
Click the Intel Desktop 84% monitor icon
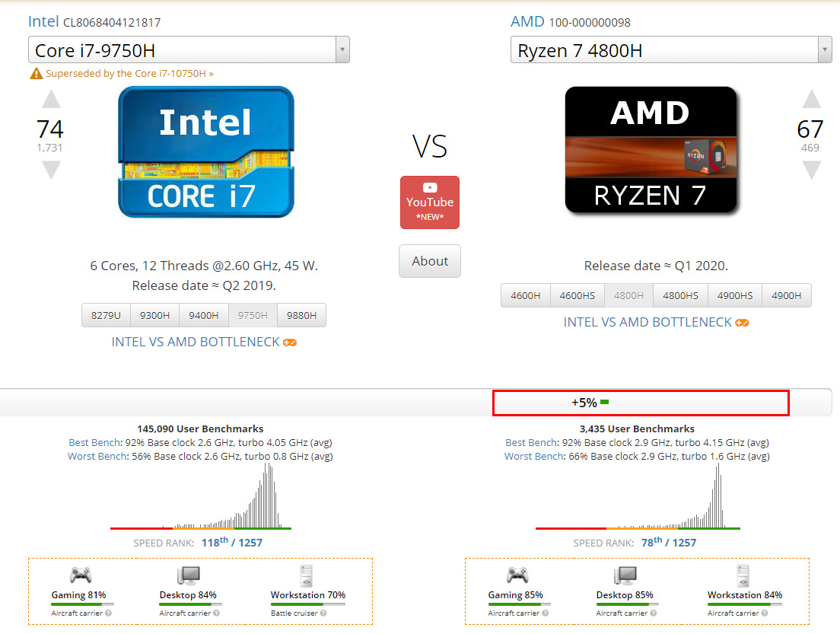click(189, 575)
